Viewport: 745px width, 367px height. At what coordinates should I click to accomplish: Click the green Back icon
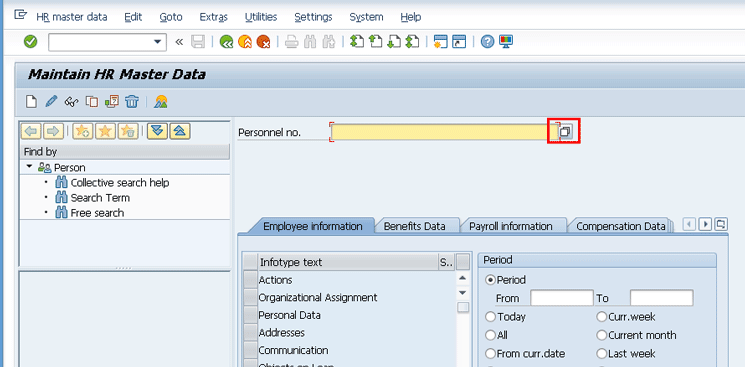click(x=226, y=42)
